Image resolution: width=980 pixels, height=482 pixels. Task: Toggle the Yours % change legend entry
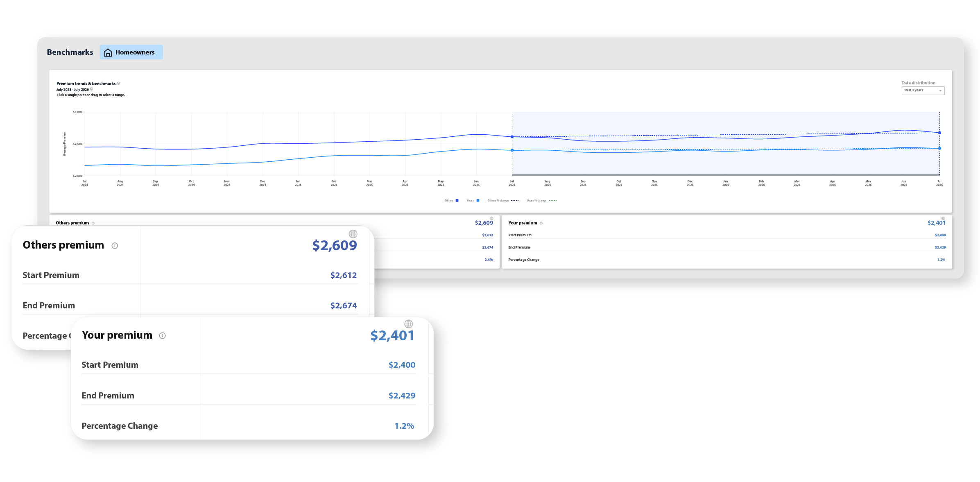[x=541, y=201]
